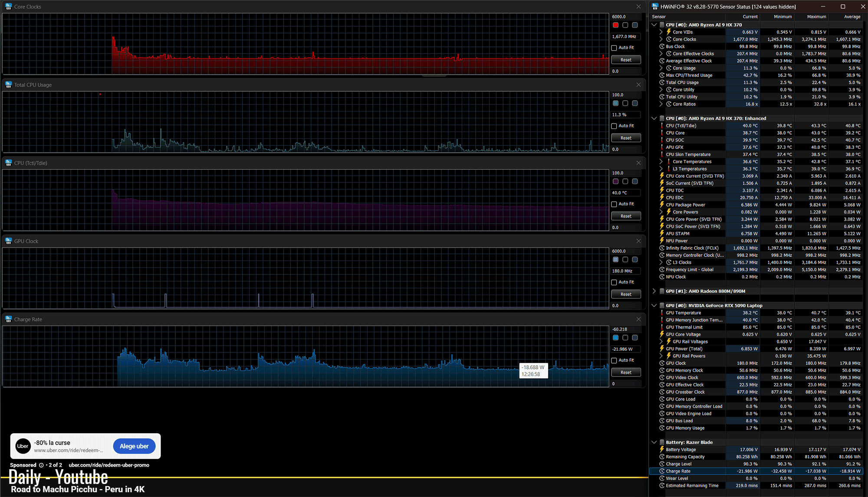This screenshot has width=868, height=497.
Task: Click the Core Clocks graph window icon
Action: [x=8, y=7]
